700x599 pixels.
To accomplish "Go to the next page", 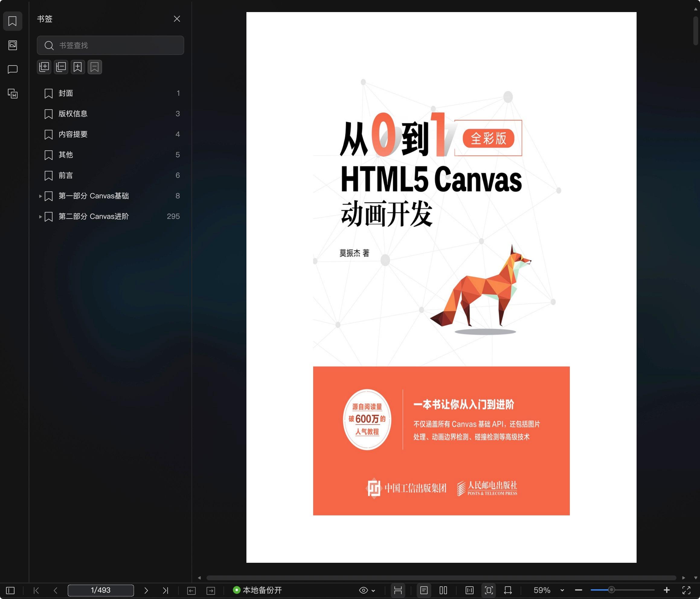I will 146,590.
